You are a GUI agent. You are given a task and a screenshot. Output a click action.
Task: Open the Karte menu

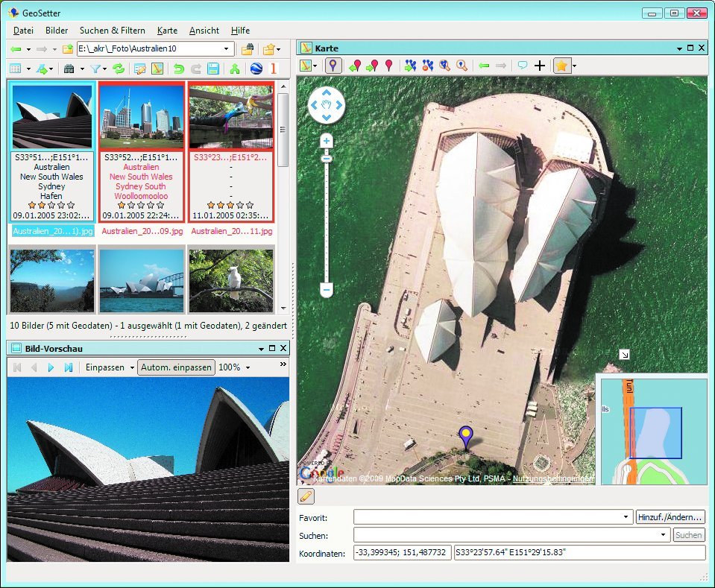click(167, 31)
